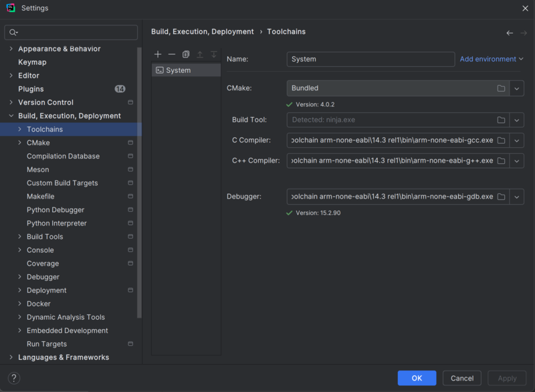Click the help question mark icon
The height and width of the screenshot is (392, 535).
click(13, 378)
